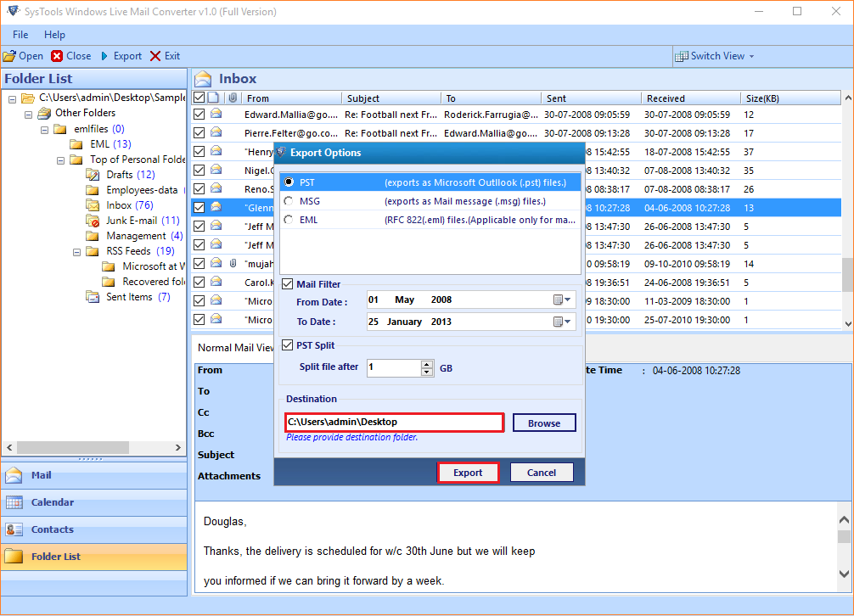Click the Folder List icon in navigation pane
The image size is (854, 616).
(x=14, y=556)
